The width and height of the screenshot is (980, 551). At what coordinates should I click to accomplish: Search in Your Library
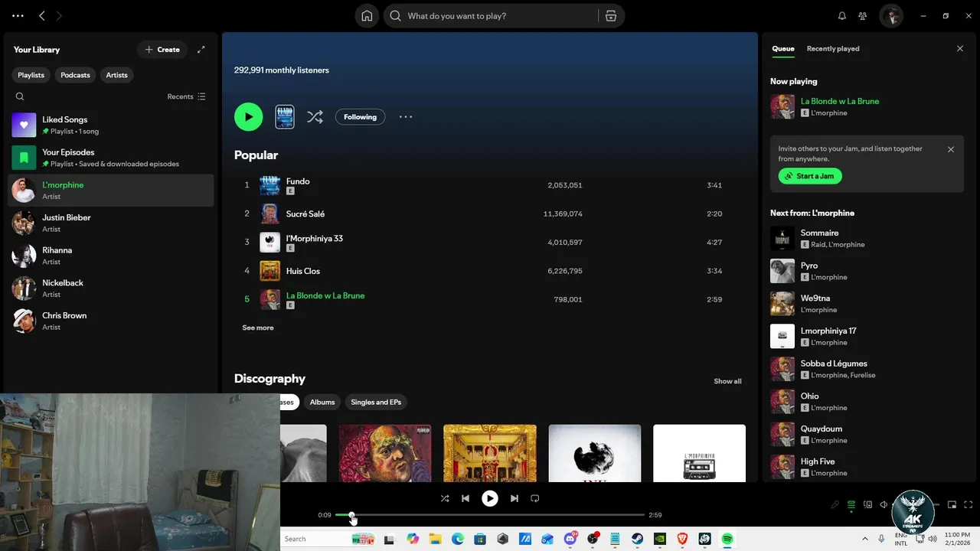pyautogui.click(x=20, y=96)
